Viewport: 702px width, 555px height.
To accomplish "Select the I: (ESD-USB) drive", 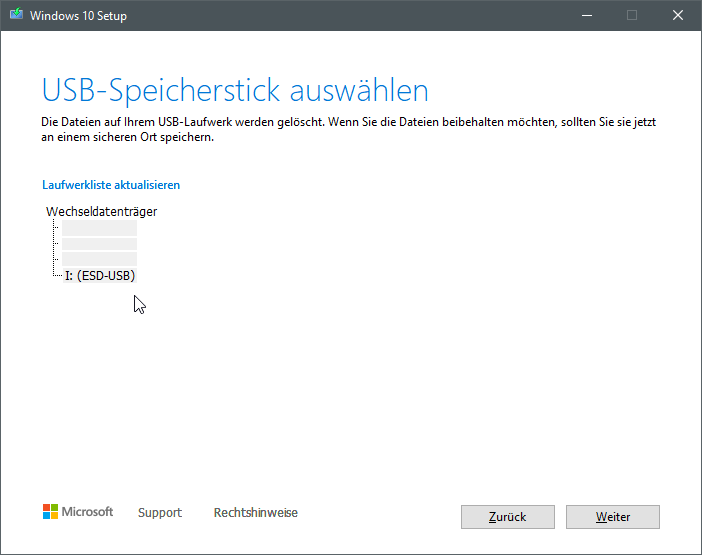I will [99, 275].
